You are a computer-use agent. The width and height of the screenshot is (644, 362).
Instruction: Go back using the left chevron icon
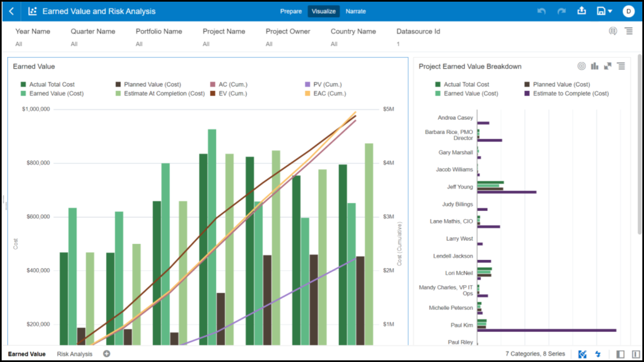[12, 11]
